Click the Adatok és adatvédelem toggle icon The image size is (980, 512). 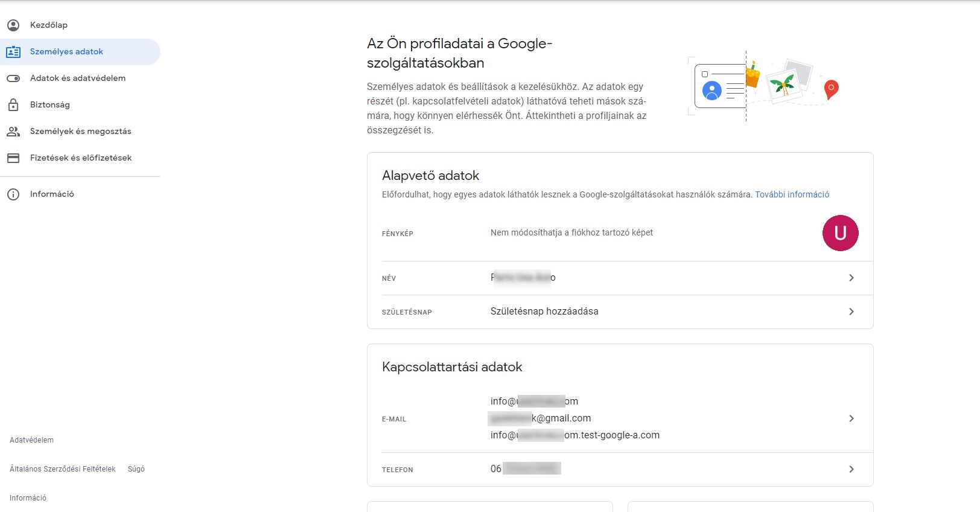(13, 78)
